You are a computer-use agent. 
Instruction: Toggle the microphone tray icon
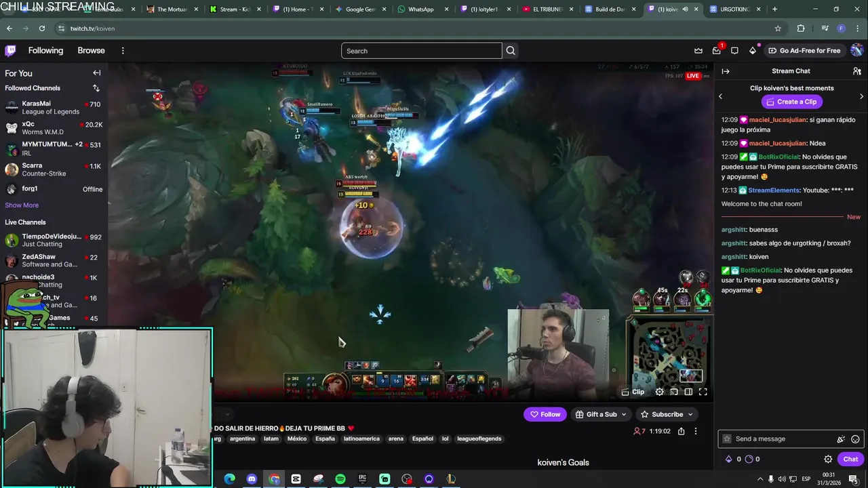(770, 479)
